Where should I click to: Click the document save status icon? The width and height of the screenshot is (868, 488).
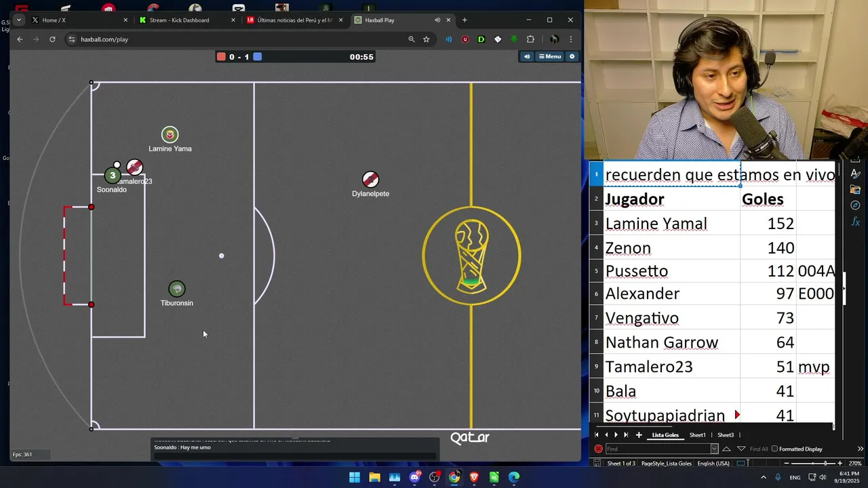597,463
